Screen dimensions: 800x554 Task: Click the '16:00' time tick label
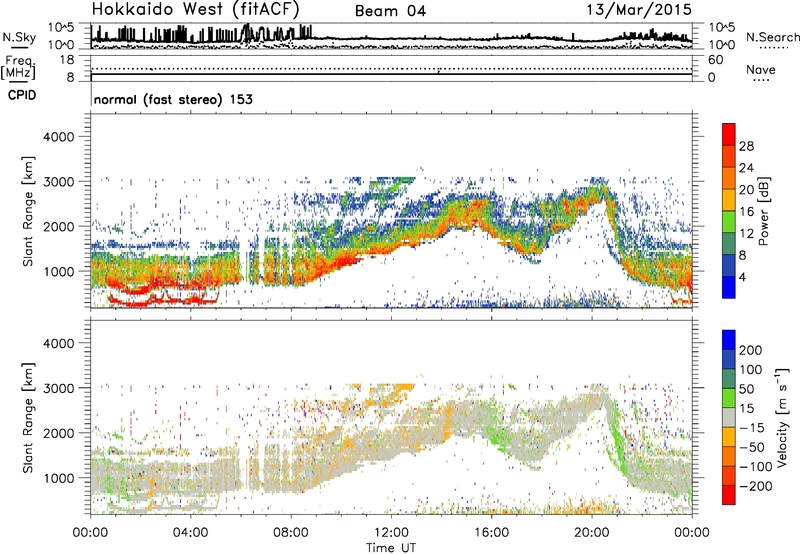click(492, 533)
